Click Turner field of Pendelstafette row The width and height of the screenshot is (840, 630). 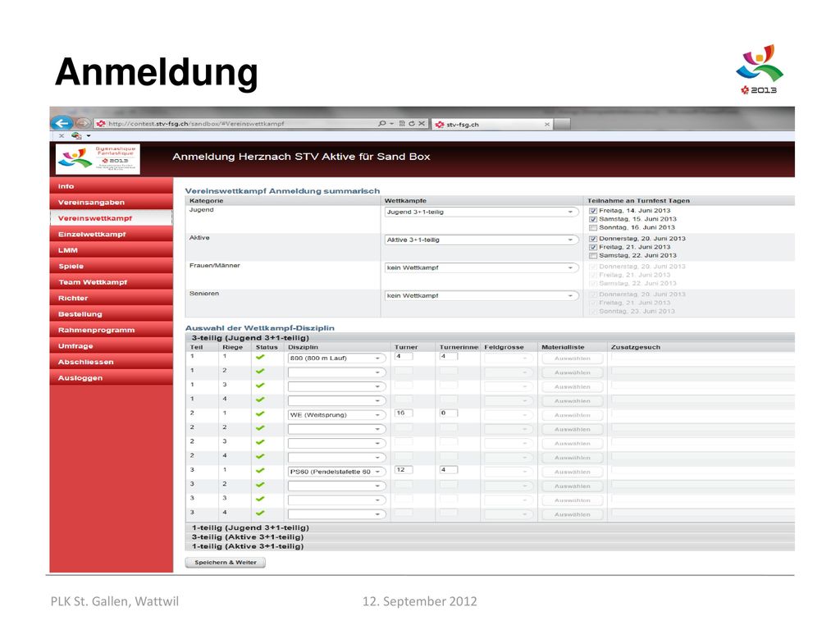[404, 470]
